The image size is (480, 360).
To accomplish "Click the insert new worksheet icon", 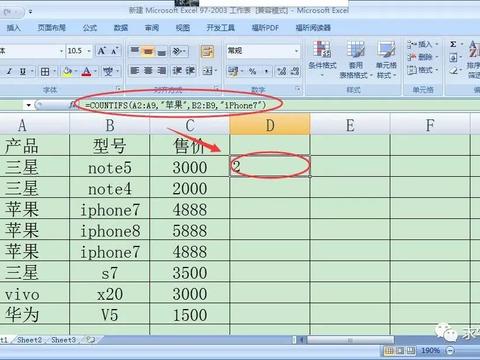I will (x=90, y=340).
